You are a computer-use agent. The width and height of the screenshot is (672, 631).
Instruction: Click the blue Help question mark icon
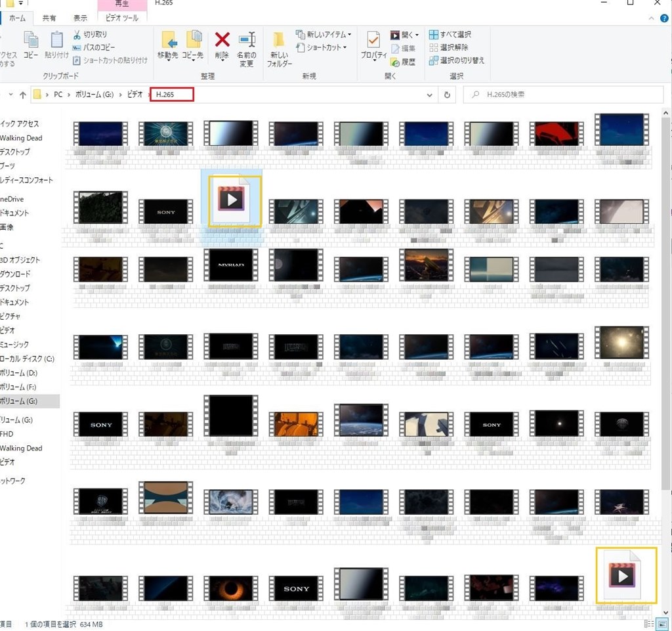point(664,18)
